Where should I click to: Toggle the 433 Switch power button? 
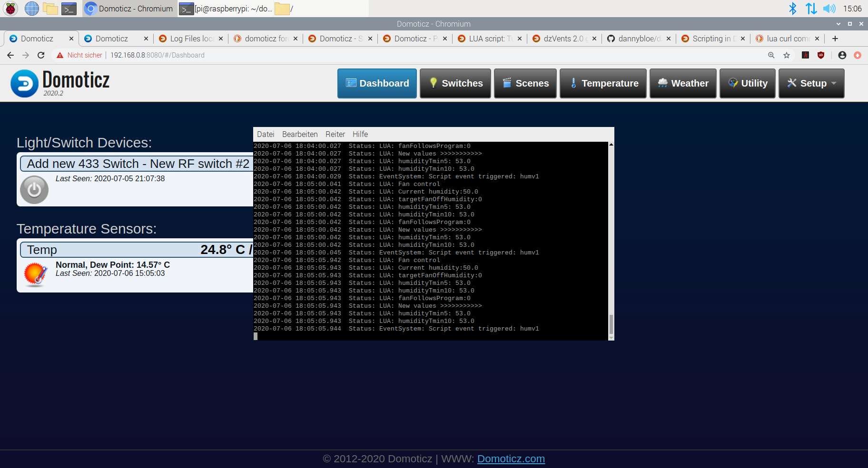[34, 190]
